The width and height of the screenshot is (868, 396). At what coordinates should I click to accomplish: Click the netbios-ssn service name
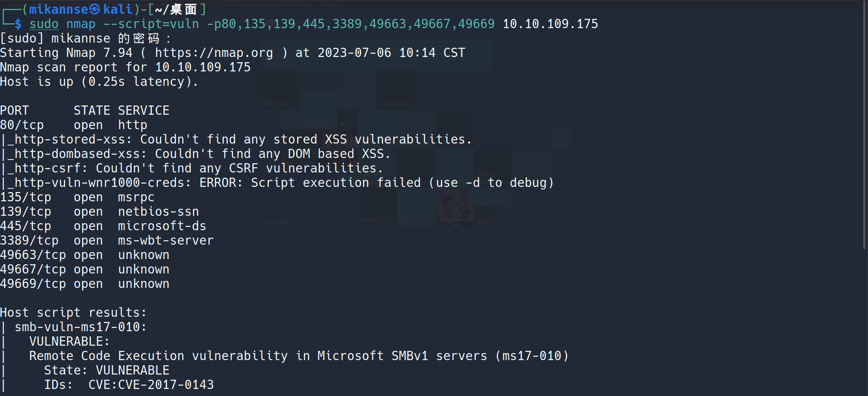(x=158, y=212)
